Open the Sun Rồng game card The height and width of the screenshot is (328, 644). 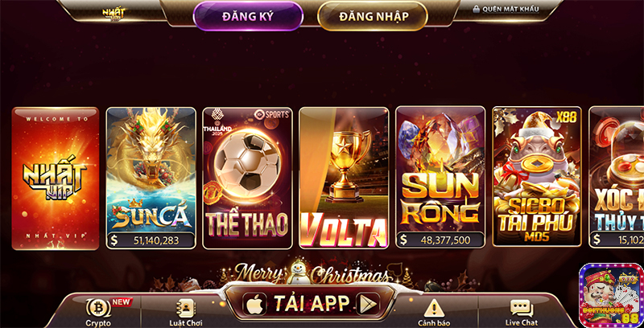click(440, 177)
